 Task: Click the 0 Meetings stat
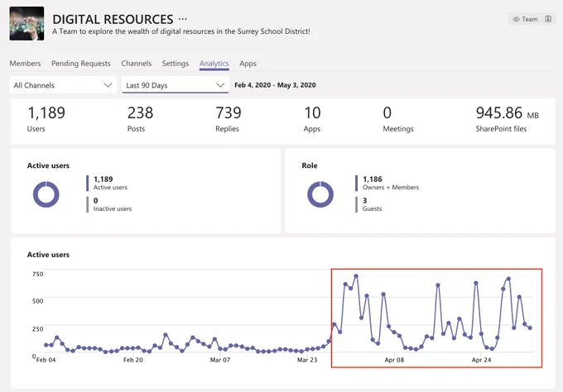[x=398, y=119]
